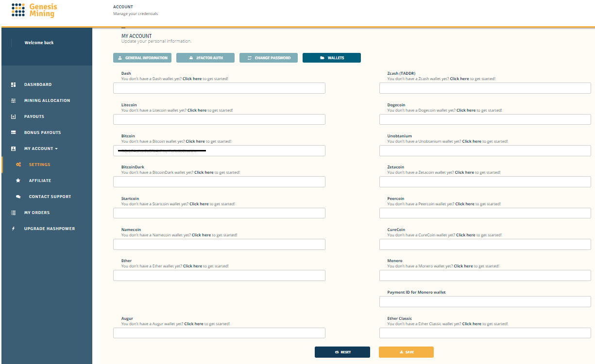The width and height of the screenshot is (595, 364).
Task: Click the Settings gears icon in sidebar
Action: pyautogui.click(x=18, y=165)
